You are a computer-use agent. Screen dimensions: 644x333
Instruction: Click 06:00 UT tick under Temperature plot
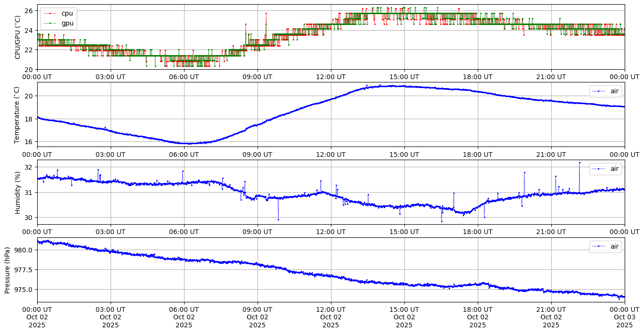[184, 154]
